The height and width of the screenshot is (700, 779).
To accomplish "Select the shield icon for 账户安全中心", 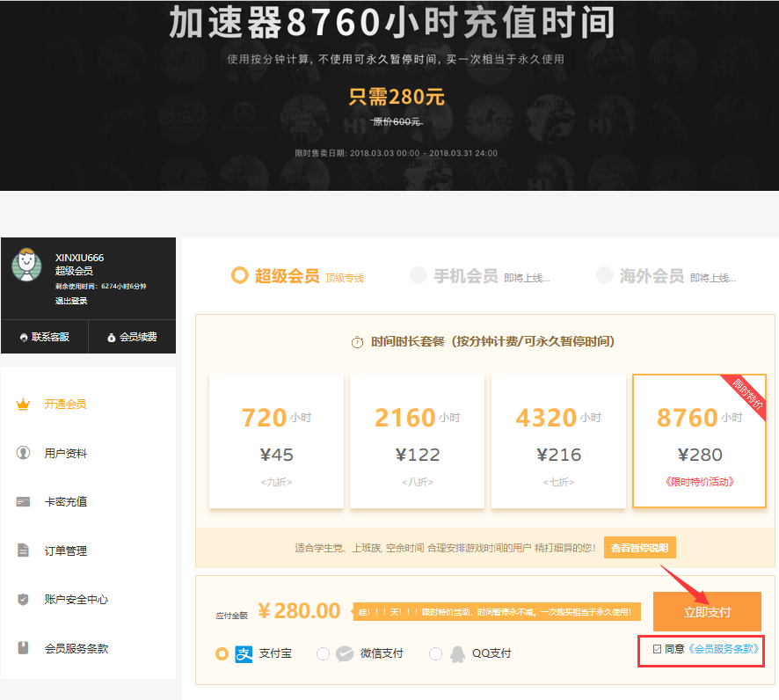I will (x=22, y=600).
